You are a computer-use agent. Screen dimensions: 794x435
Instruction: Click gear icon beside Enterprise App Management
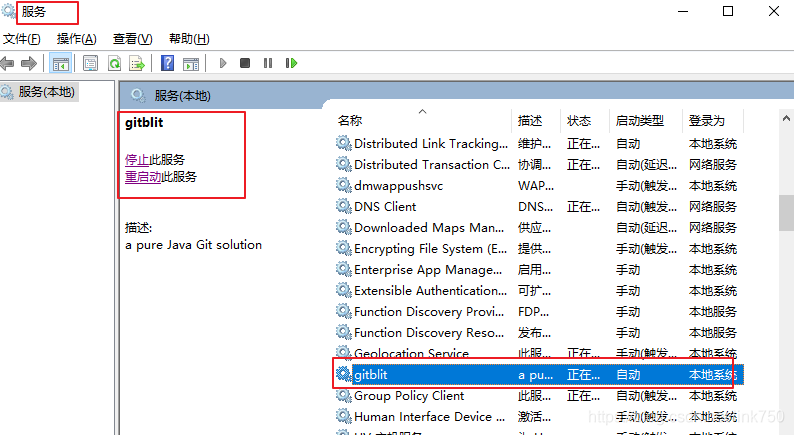[343, 269]
